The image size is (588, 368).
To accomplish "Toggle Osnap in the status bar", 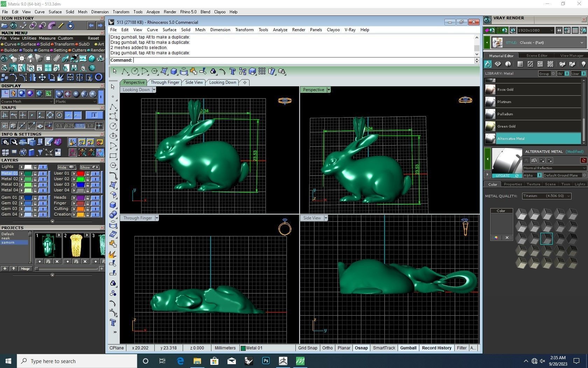I will click(x=362, y=348).
